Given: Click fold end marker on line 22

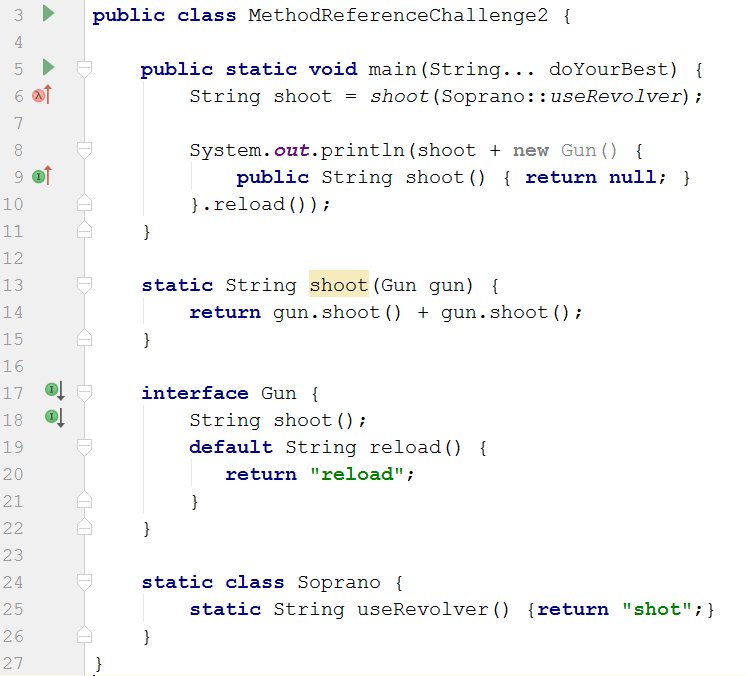Looking at the screenshot, I should (x=84, y=527).
